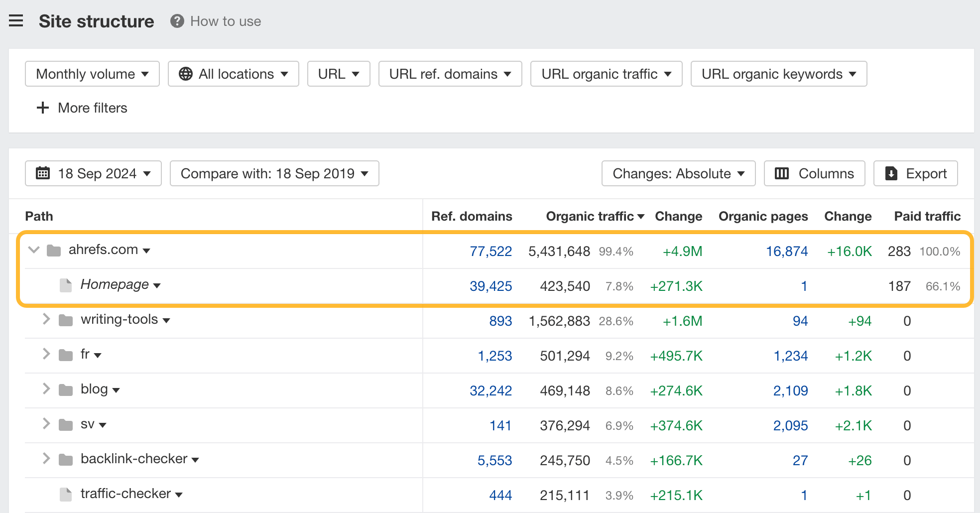Expand the blog folder row
Screen dimensions: 980x513
coord(46,389)
